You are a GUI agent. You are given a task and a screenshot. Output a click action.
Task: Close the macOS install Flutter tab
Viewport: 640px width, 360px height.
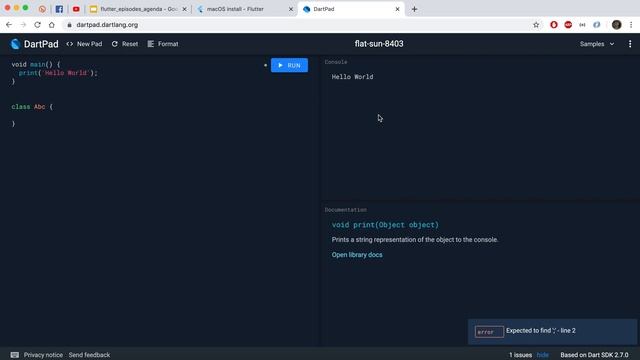click(x=291, y=9)
